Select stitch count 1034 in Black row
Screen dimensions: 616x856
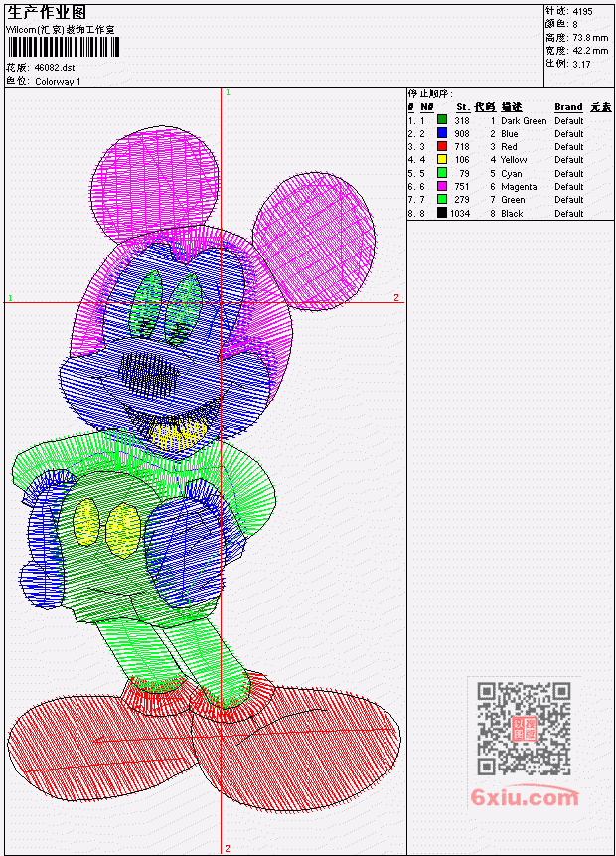(459, 214)
